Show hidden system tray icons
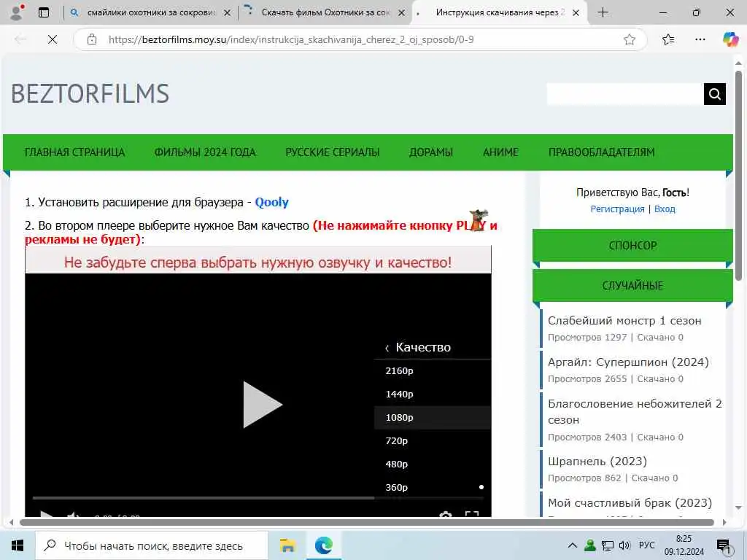Screen dimensions: 747x560 pyautogui.click(x=573, y=545)
